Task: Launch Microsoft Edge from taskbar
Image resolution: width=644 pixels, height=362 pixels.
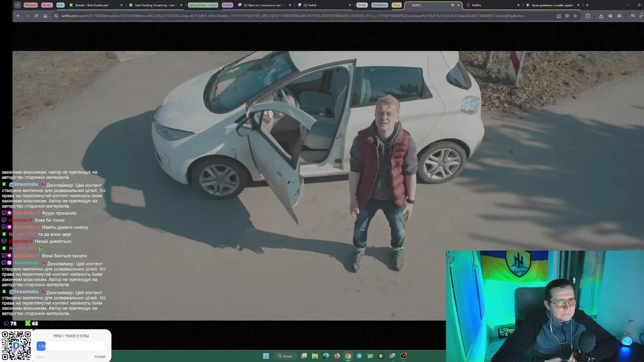Action: 326,356
